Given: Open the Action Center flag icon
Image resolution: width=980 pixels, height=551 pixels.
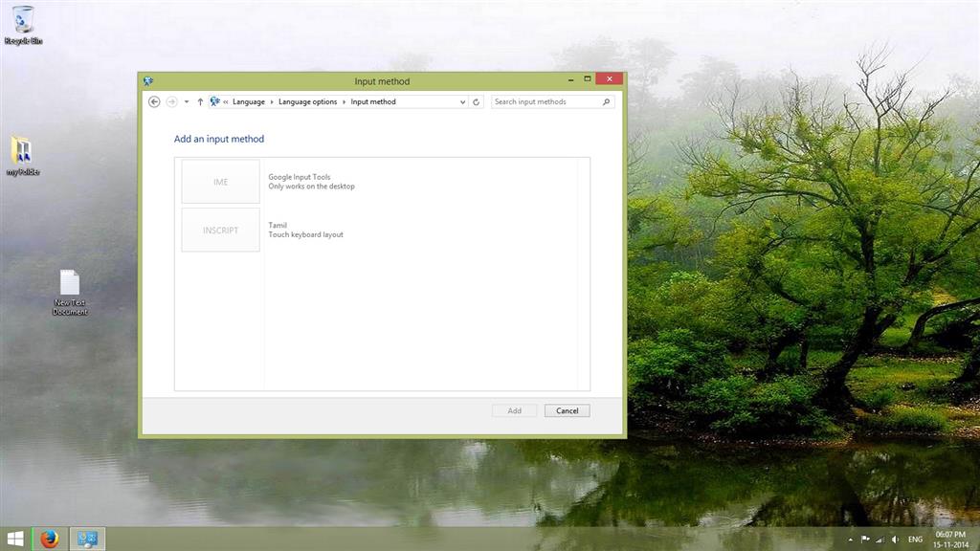Looking at the screenshot, I should click(866, 539).
